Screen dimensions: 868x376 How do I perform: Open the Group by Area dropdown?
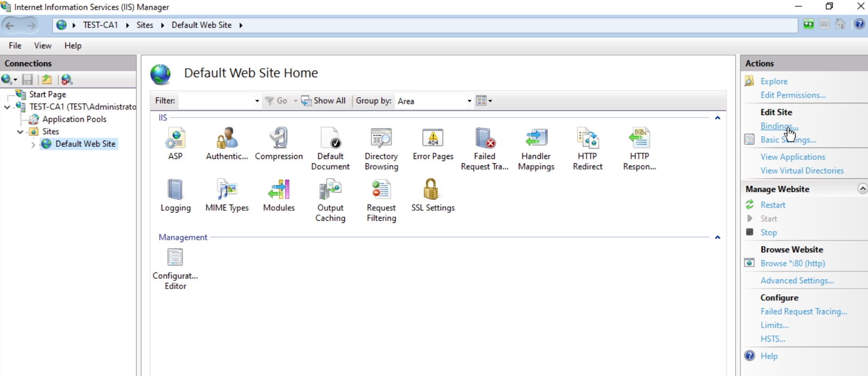[469, 101]
